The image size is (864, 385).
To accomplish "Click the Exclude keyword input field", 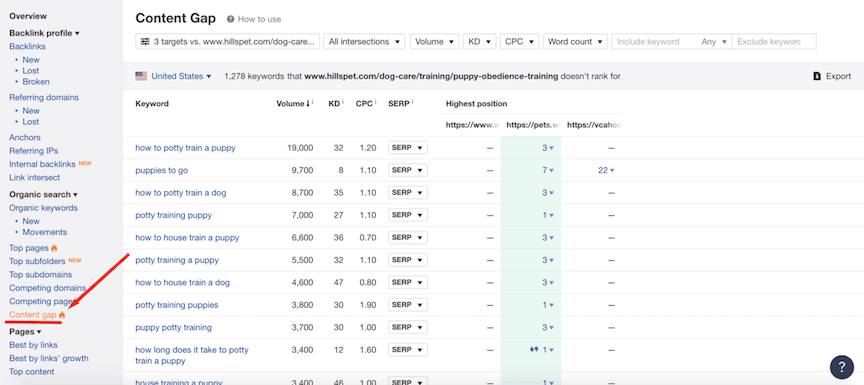I will [x=774, y=42].
